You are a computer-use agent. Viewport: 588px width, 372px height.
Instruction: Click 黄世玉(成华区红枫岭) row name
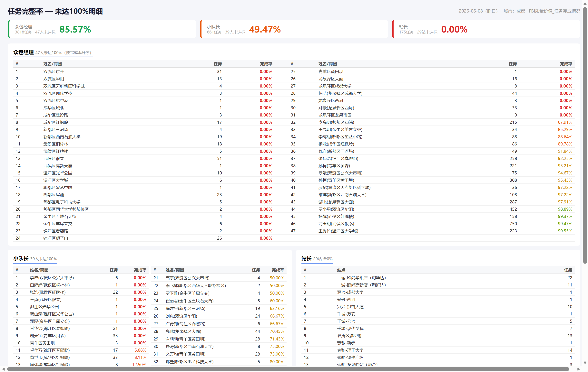(x=50, y=357)
